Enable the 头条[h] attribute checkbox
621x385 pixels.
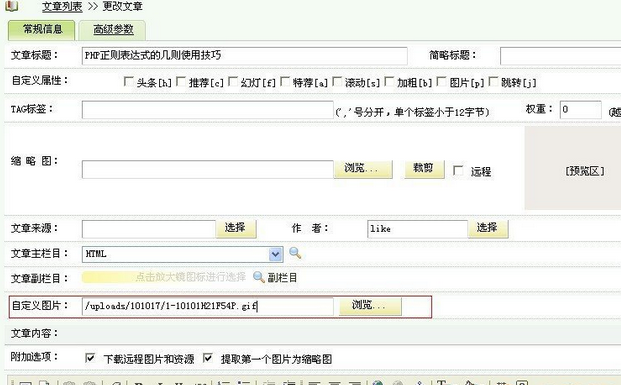[128, 82]
